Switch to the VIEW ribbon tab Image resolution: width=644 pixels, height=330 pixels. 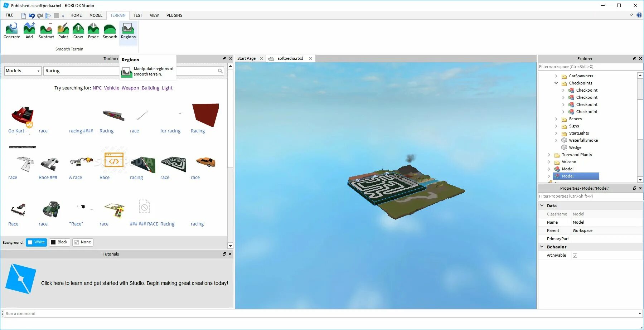pyautogui.click(x=154, y=15)
